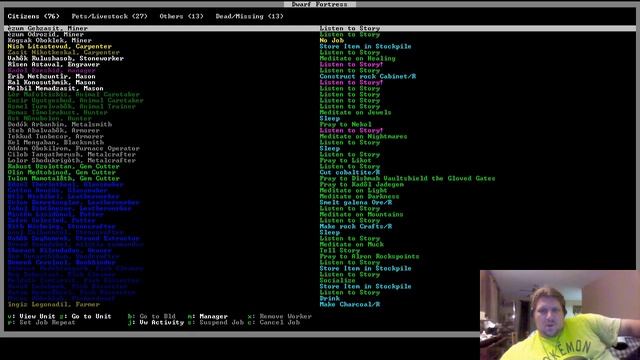Click the 'Construct rock Cabinet/R' job
This screenshot has width=640, height=360.
[368, 76]
